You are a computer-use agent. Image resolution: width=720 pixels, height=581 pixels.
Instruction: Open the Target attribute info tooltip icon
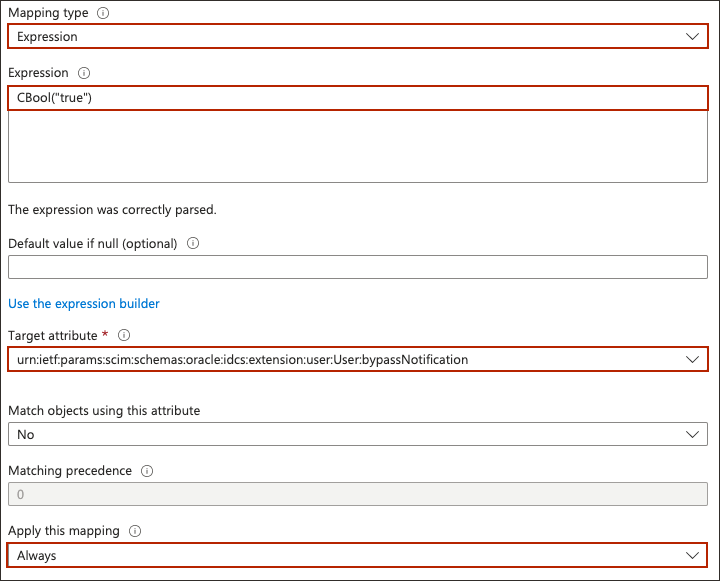(124, 335)
